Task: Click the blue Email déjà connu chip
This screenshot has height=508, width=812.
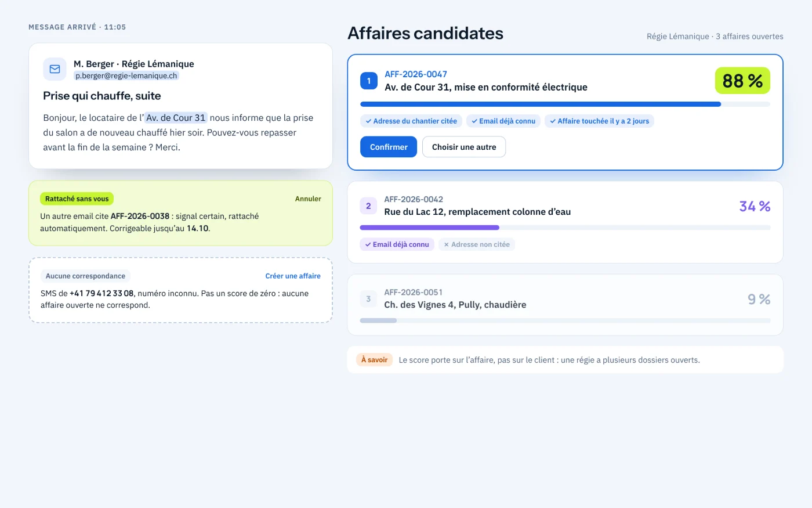Action: click(x=503, y=121)
